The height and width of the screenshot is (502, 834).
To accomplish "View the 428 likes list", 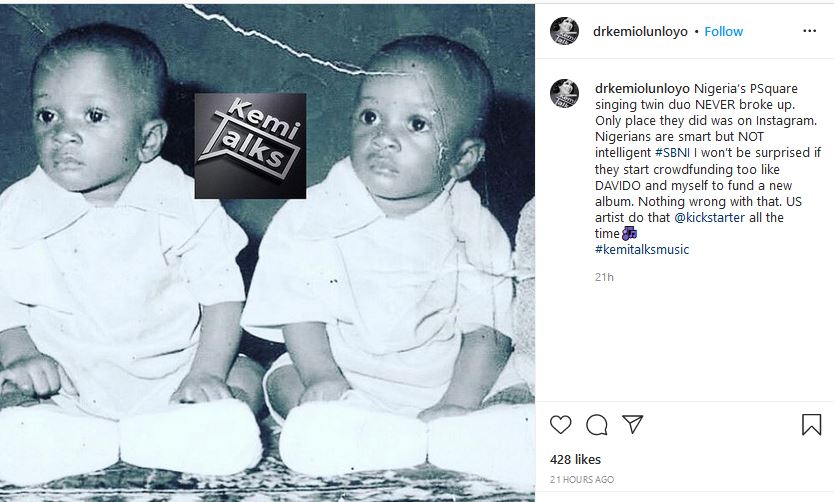I will tap(576, 459).
